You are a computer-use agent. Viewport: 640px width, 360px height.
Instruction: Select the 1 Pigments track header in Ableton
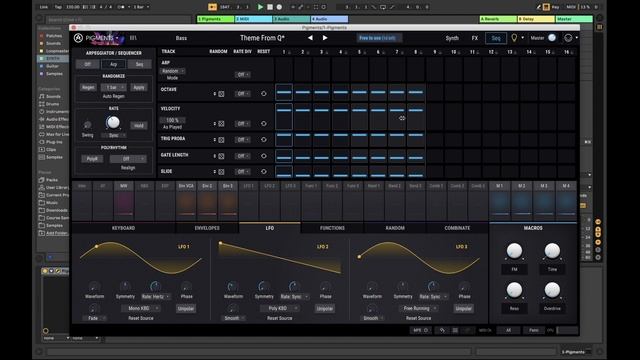pyautogui.click(x=216, y=19)
